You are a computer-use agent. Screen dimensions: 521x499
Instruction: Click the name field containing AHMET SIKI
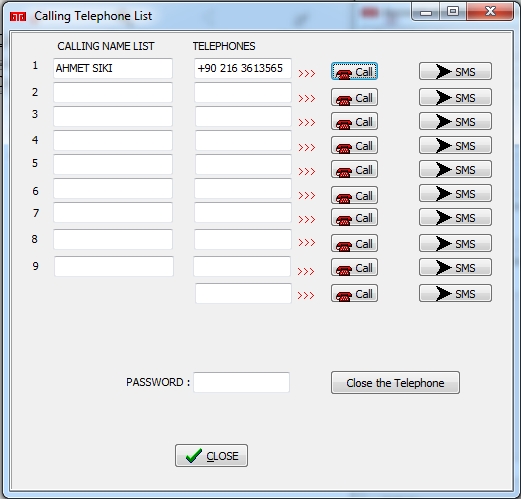coord(113,68)
